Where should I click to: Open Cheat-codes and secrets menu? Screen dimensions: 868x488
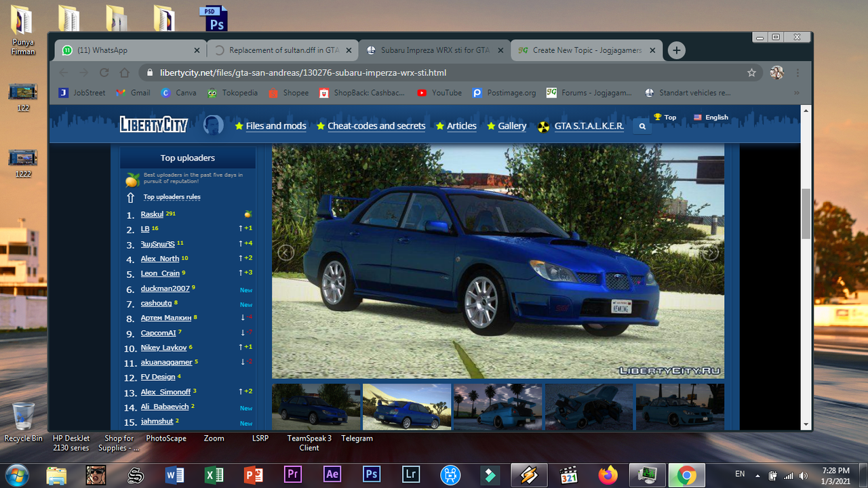371,126
